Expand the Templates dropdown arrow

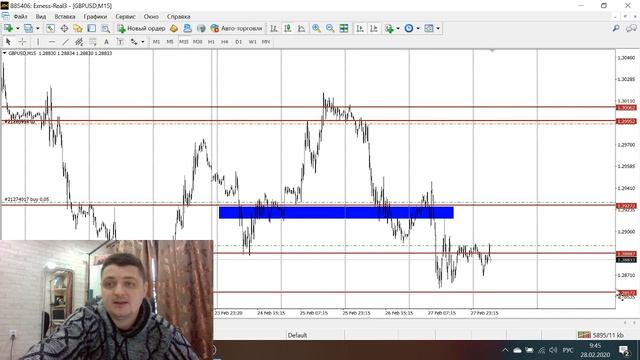(x=438, y=29)
